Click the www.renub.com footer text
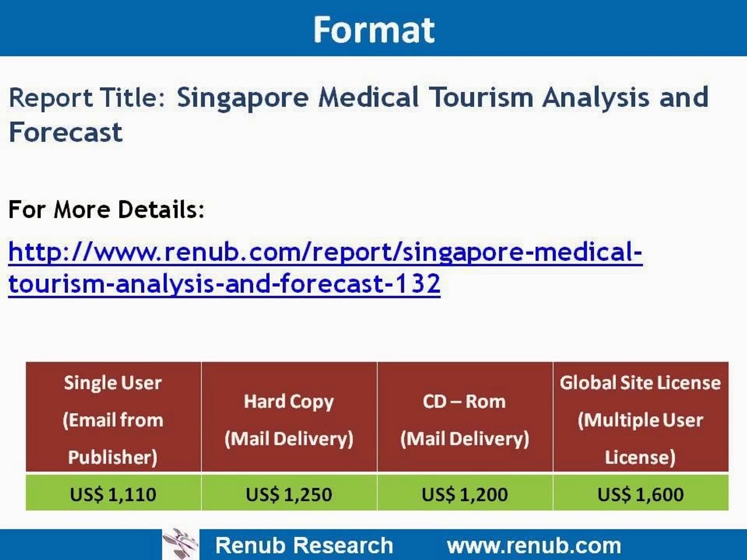This screenshot has height=560, width=747. coord(534,545)
